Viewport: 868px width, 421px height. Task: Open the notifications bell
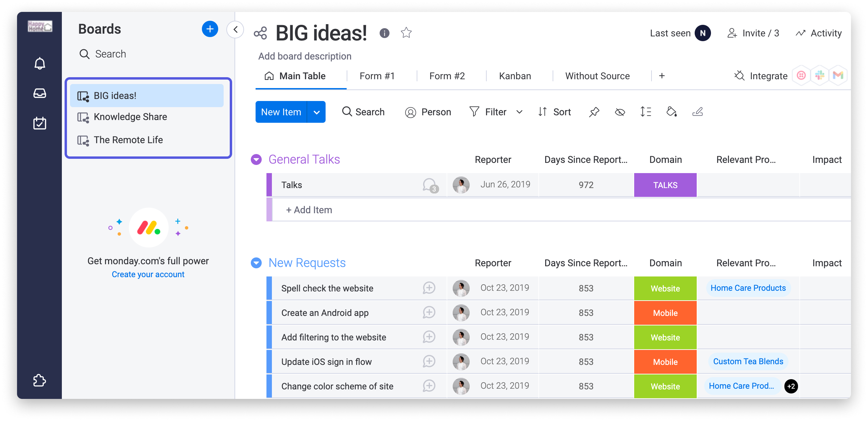click(x=40, y=63)
